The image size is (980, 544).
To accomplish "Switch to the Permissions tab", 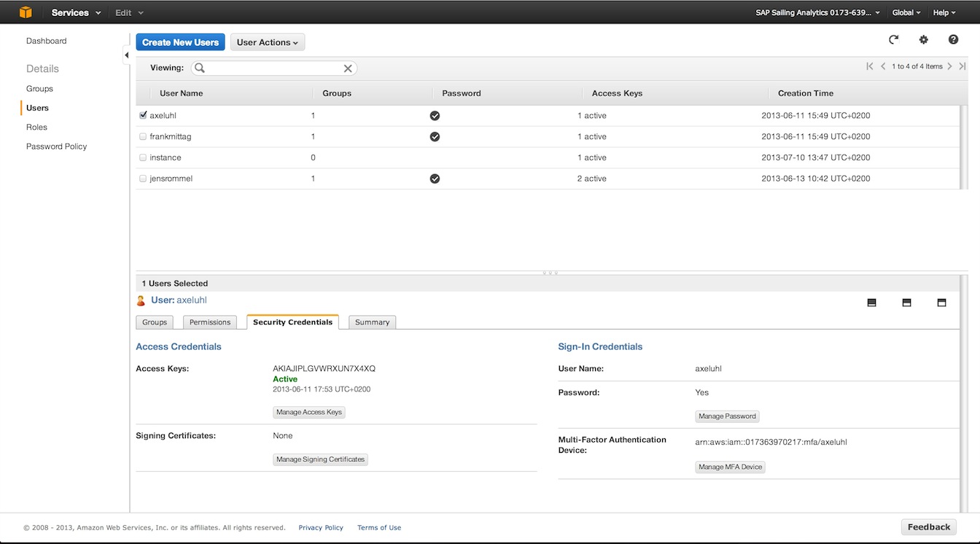I will pyautogui.click(x=210, y=322).
